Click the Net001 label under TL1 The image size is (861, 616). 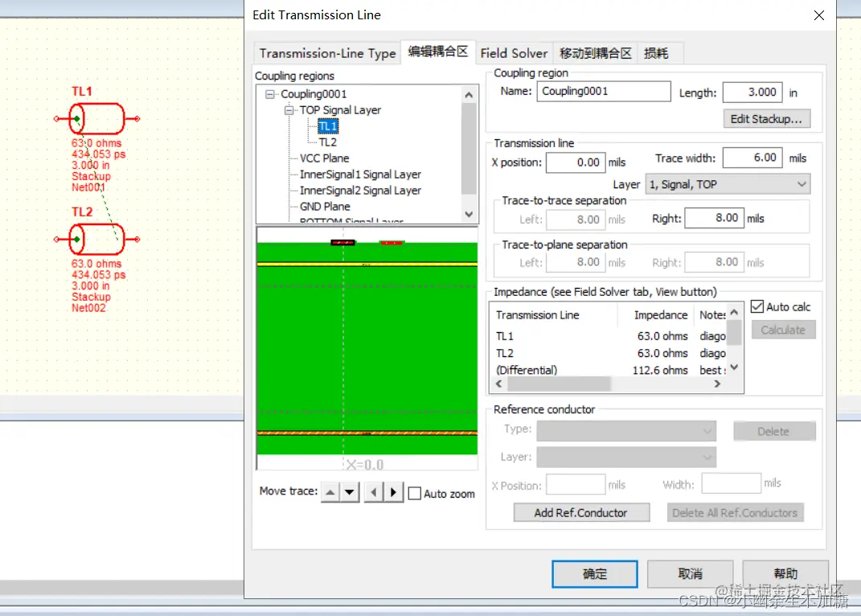(88, 187)
